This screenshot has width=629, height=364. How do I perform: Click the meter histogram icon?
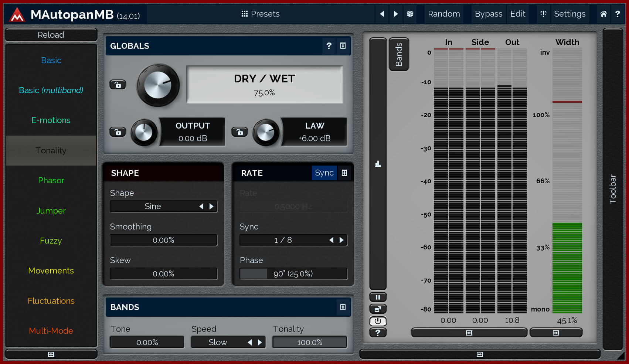(378, 164)
